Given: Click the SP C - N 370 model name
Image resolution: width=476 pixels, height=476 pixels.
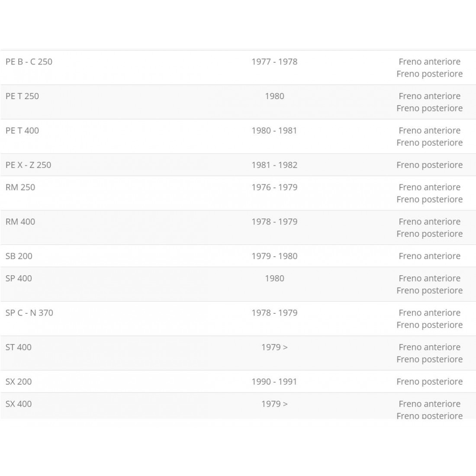Looking at the screenshot, I should tap(29, 313).
